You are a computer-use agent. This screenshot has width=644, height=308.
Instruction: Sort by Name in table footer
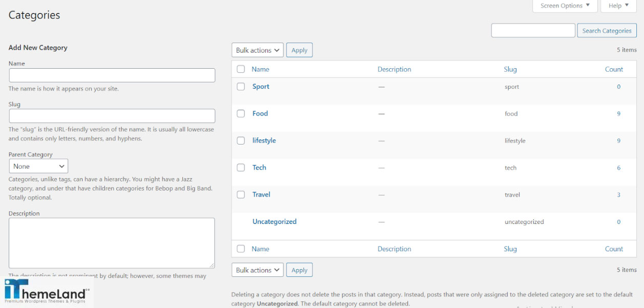(x=260, y=249)
